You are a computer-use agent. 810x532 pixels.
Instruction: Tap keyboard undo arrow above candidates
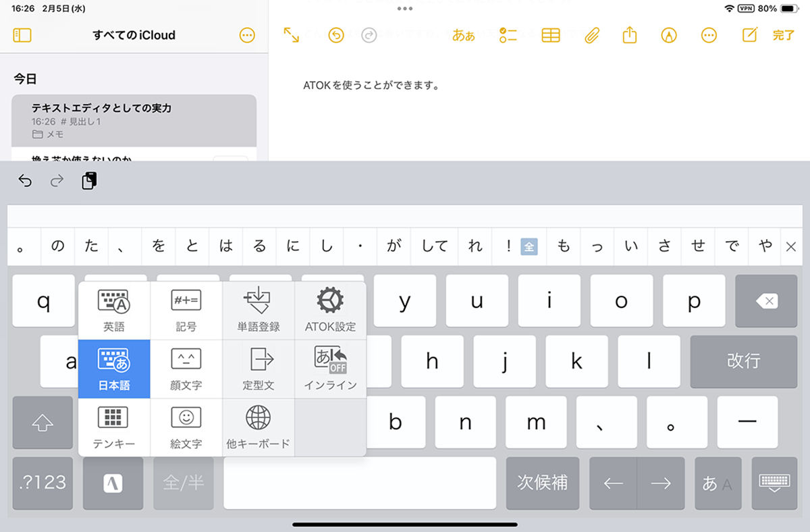(25, 181)
